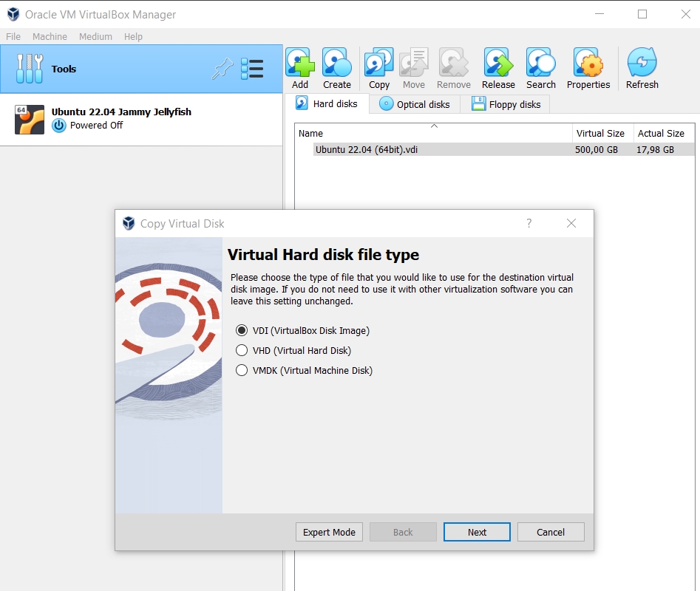The width and height of the screenshot is (700, 591).
Task: Select the VDI (VirtualBox Disk Image) option
Action: click(x=303, y=330)
